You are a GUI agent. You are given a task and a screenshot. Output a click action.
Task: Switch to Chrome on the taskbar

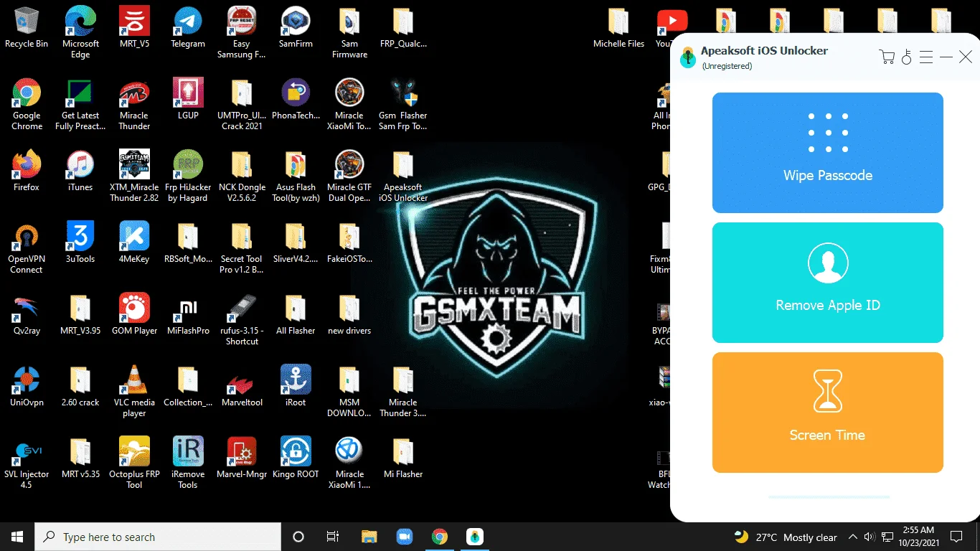click(440, 537)
